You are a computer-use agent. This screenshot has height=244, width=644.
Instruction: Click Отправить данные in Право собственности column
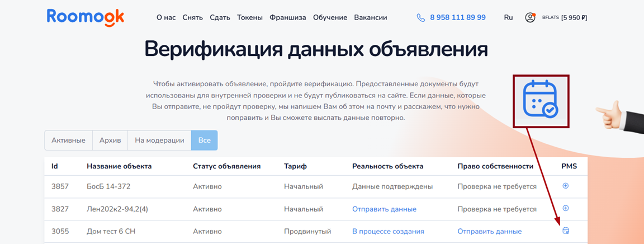(489, 231)
